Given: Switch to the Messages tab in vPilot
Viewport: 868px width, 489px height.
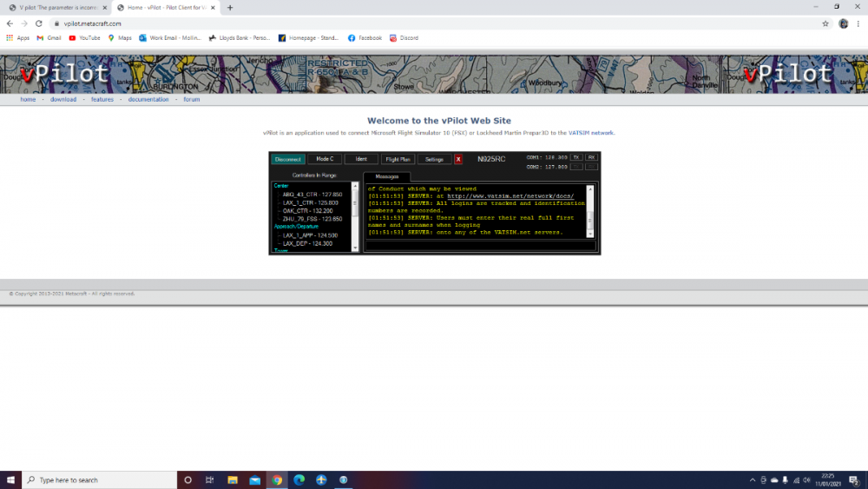Looking at the screenshot, I should (387, 176).
